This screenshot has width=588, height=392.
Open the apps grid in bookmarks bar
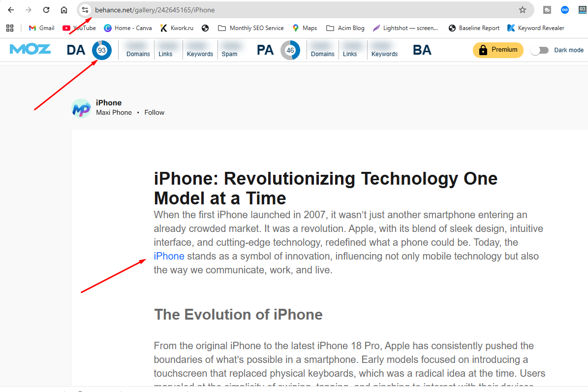coord(10,28)
